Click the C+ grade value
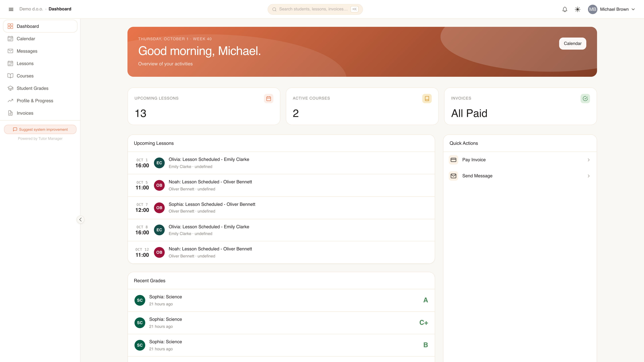Image resolution: width=644 pixels, height=362 pixels. click(423, 322)
